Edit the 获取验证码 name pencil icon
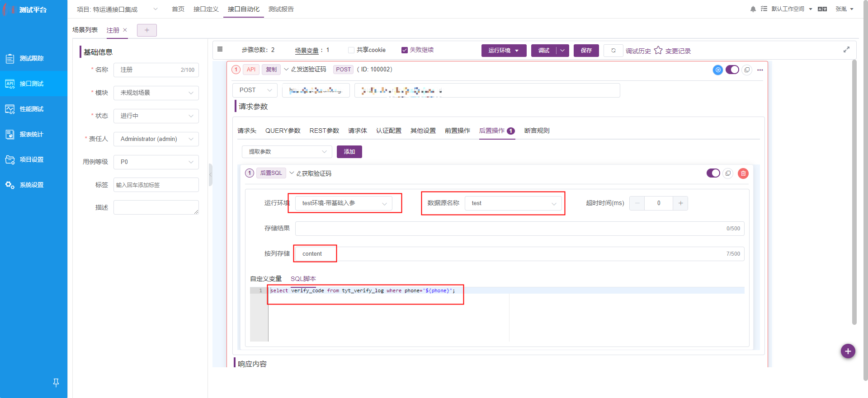Screen dimensions: 868x398 click(x=299, y=173)
